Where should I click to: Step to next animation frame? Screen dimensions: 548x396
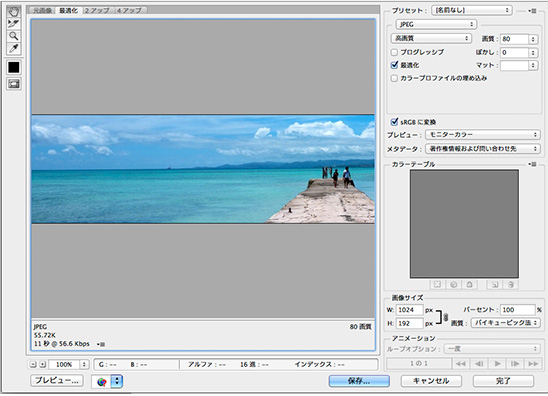pos(515,364)
